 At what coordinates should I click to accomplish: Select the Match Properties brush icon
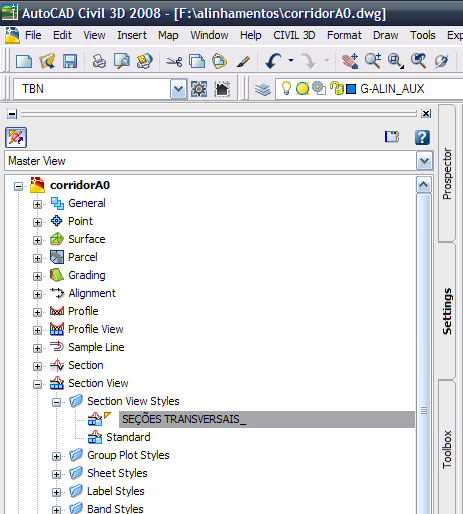[243, 61]
